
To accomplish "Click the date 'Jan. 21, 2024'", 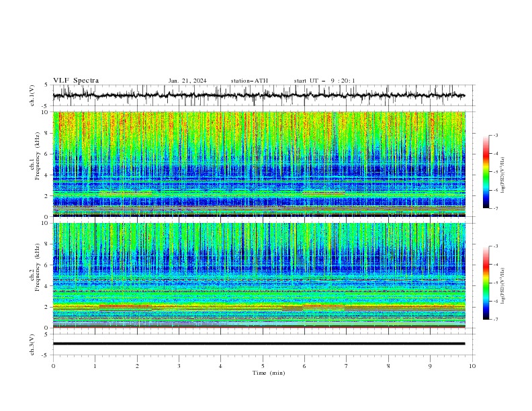I will point(187,81).
